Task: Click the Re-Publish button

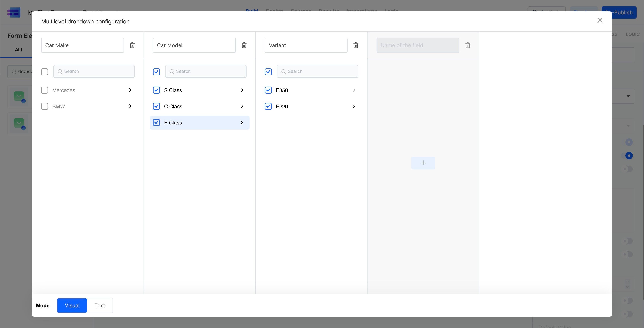Action: (620, 12)
